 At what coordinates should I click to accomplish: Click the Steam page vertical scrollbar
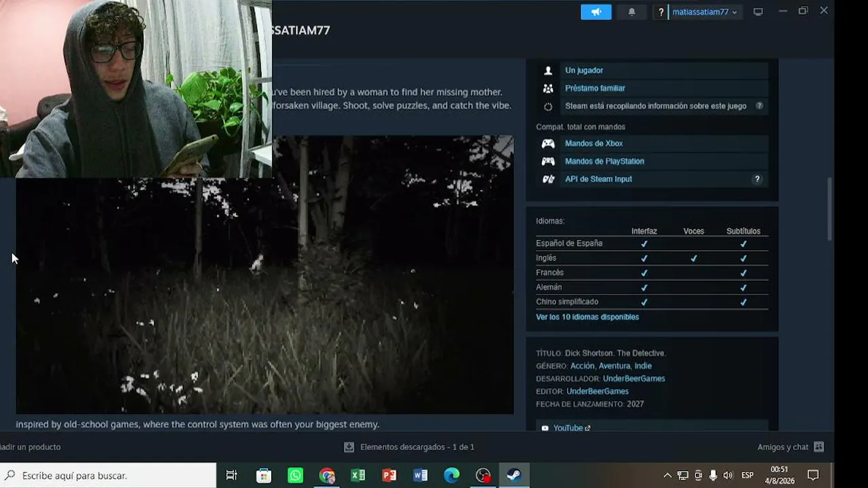(829, 209)
